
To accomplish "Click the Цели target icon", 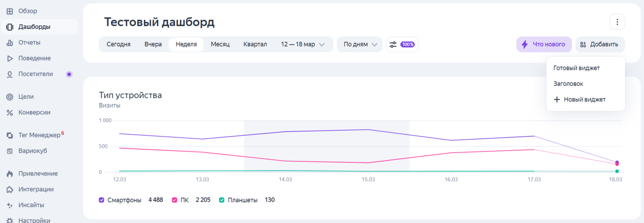I will click(x=10, y=97).
